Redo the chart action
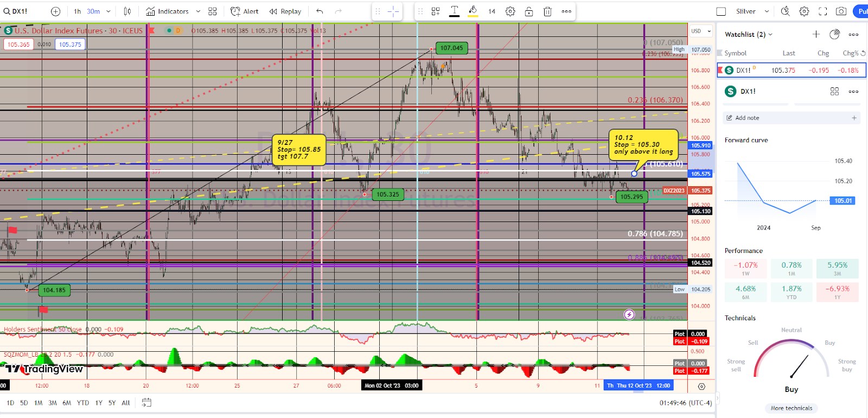The image size is (868, 418). 339,11
